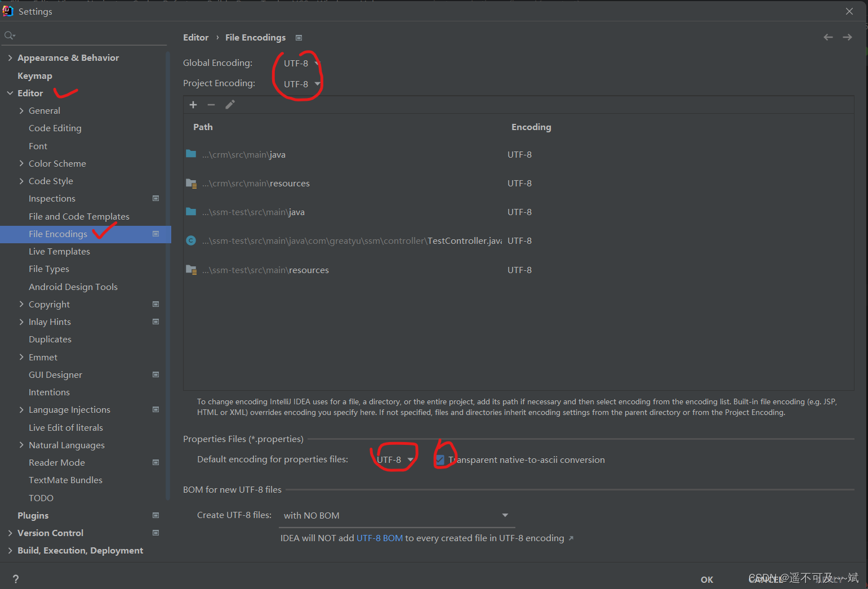The height and width of the screenshot is (589, 868).
Task: Click the back navigation arrow
Action: pyautogui.click(x=828, y=37)
